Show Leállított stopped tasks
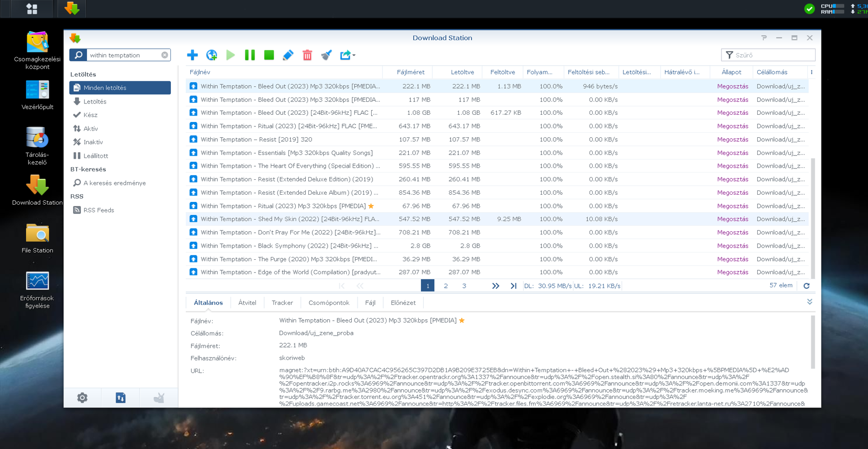868x449 pixels. (x=120, y=156)
